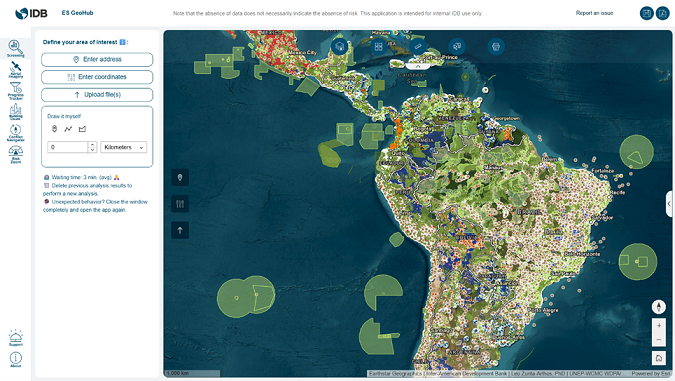Open the fourth map toolbar widget
Screen dimensions: 675x381
(x=457, y=46)
